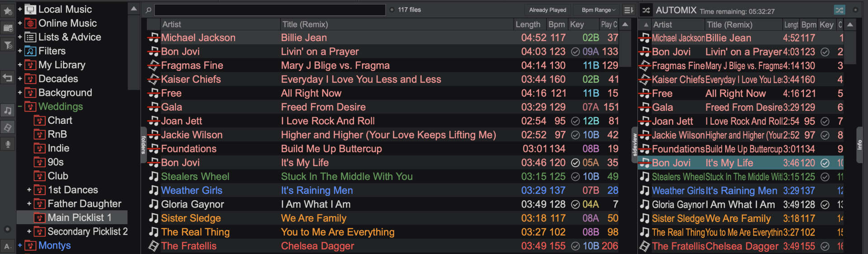The height and width of the screenshot is (254, 868).
Task: Click the font size 'A' icon
Action: (8, 246)
